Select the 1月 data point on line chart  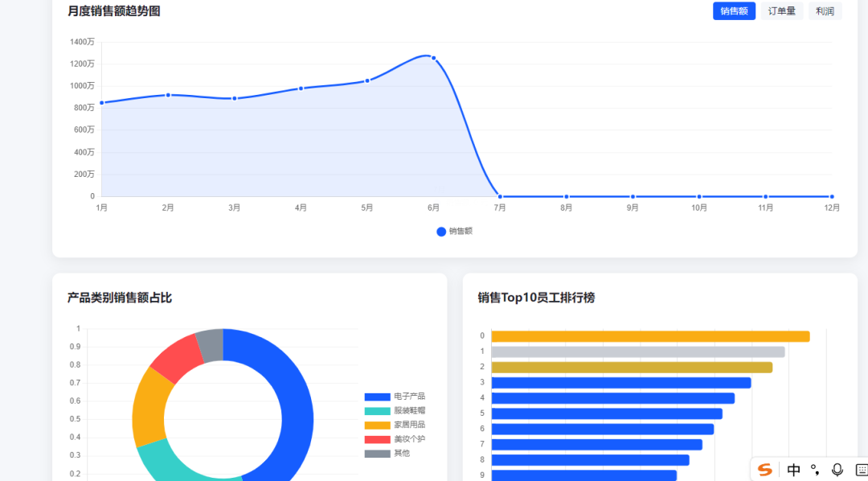pyautogui.click(x=102, y=103)
